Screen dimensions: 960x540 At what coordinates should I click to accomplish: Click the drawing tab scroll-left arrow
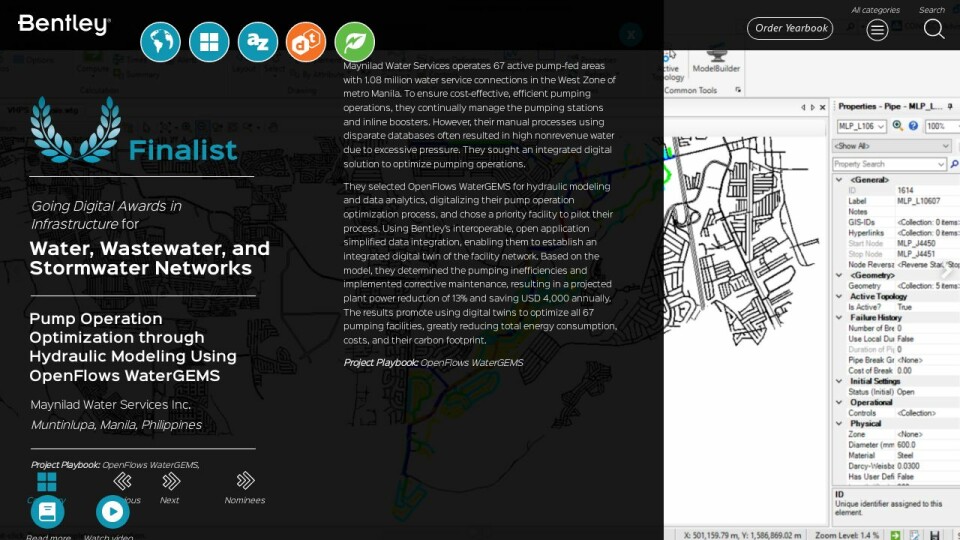pyautogui.click(x=803, y=107)
